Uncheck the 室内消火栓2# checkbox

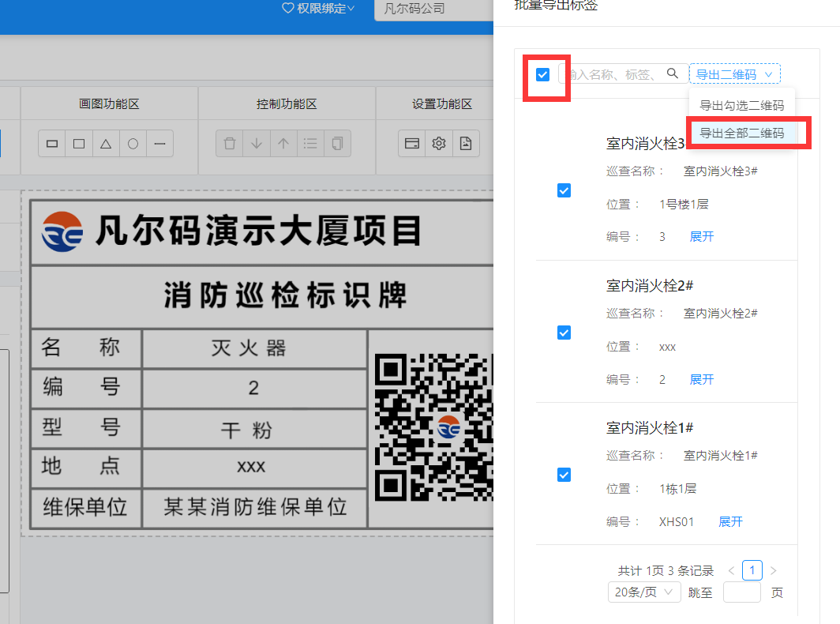click(564, 333)
